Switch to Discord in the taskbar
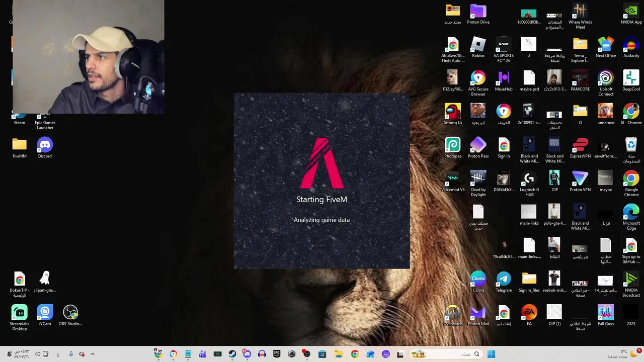The width and height of the screenshot is (644, 362). click(x=247, y=354)
